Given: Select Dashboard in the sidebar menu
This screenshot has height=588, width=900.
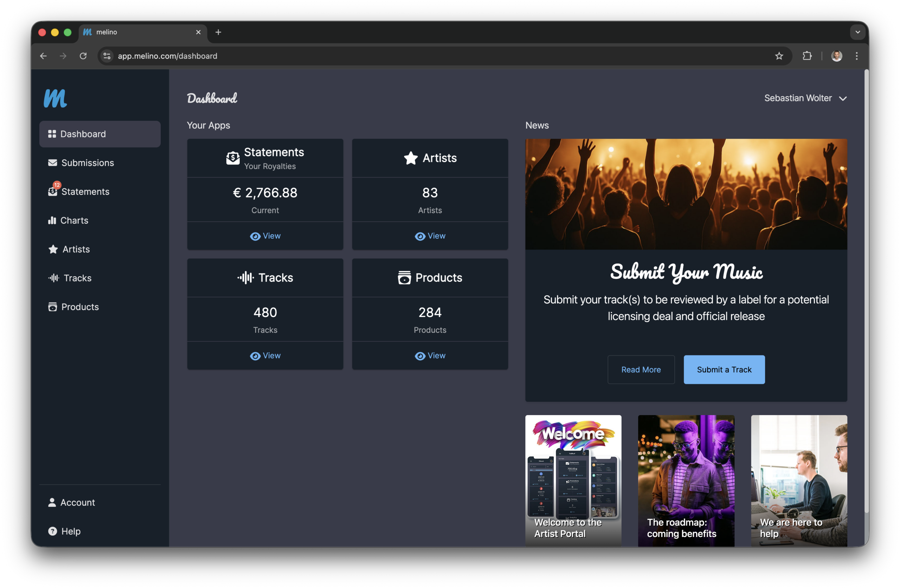Looking at the screenshot, I should [100, 134].
